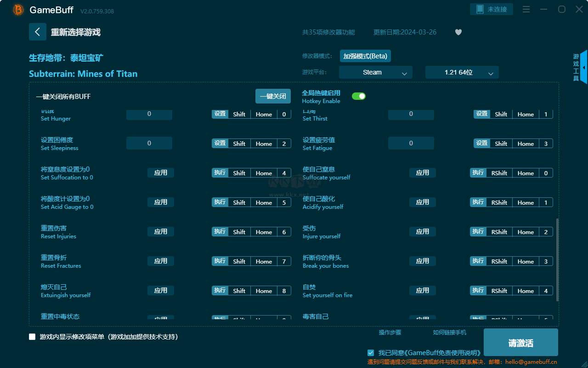Image resolution: width=588 pixels, height=368 pixels.
Task: Click 应用 for Acidify yourself
Action: [x=423, y=202]
